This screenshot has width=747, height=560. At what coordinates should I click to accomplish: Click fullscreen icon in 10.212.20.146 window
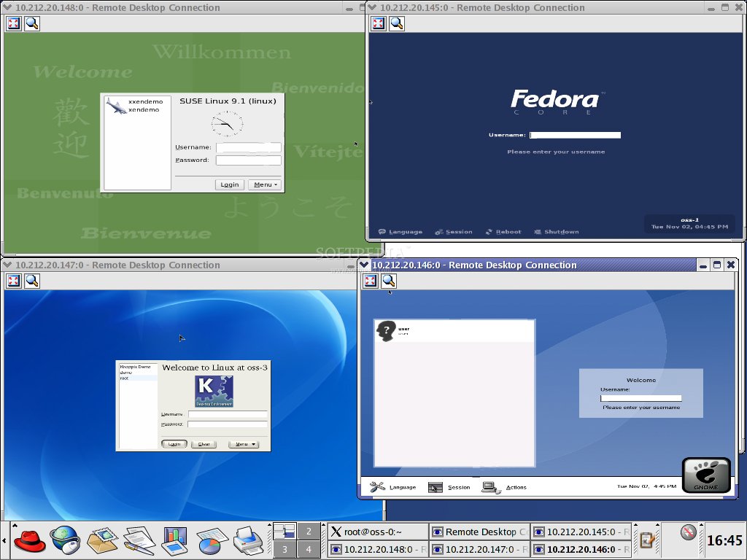370,281
